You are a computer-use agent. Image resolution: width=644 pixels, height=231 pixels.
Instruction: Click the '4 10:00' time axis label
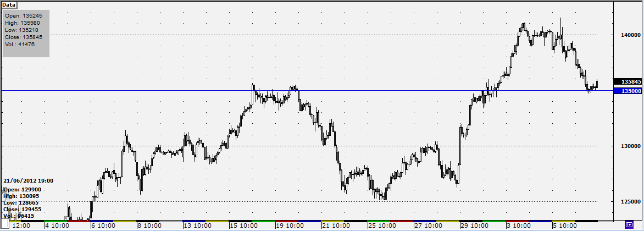pyautogui.click(x=56, y=226)
